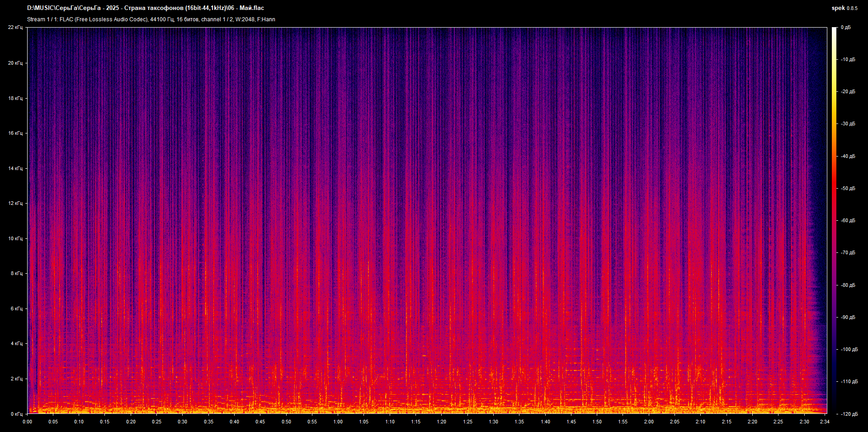Click the 16 кГц frequency axis label
The height and width of the screenshot is (432, 868).
(15, 133)
